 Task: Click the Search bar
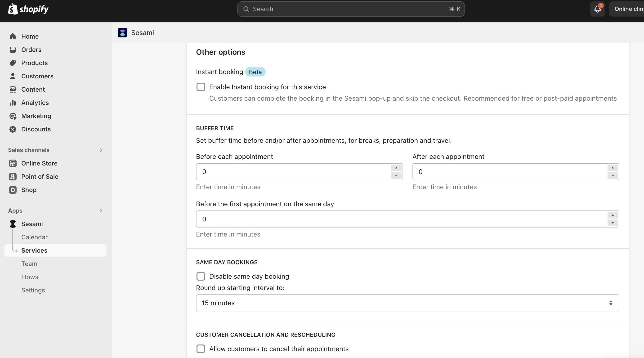(x=350, y=9)
